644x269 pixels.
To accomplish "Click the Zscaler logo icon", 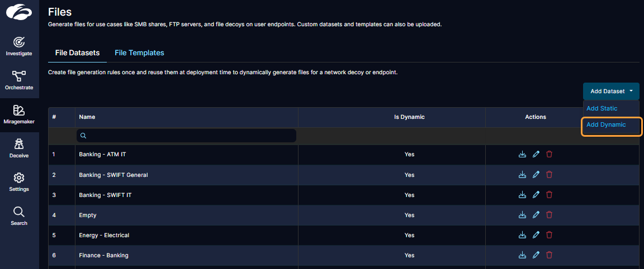I will (19, 12).
